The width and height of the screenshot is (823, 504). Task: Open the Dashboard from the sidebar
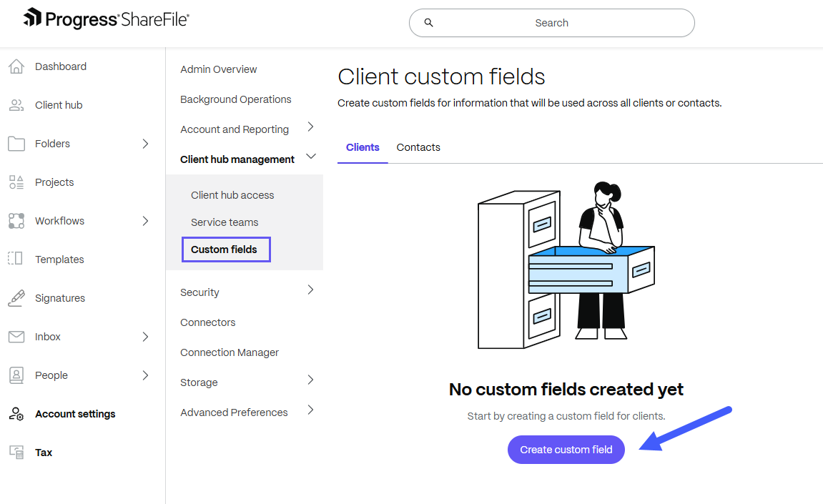tap(61, 66)
